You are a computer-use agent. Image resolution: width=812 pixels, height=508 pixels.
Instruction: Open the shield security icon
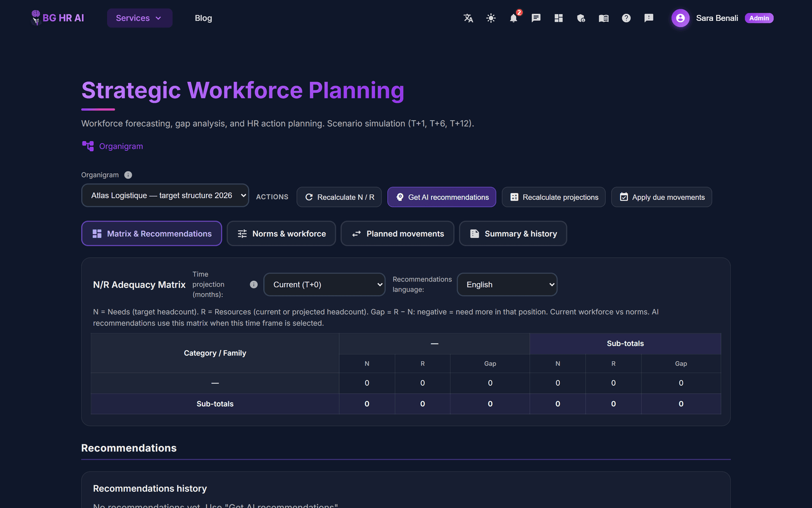(581, 18)
